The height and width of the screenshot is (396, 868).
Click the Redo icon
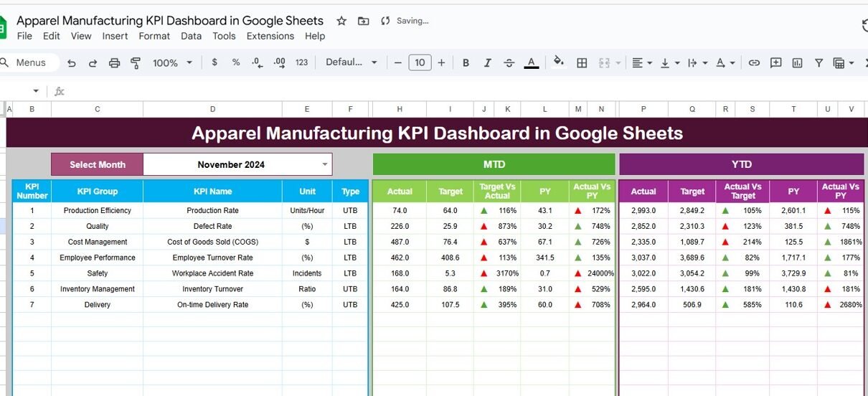coord(93,63)
